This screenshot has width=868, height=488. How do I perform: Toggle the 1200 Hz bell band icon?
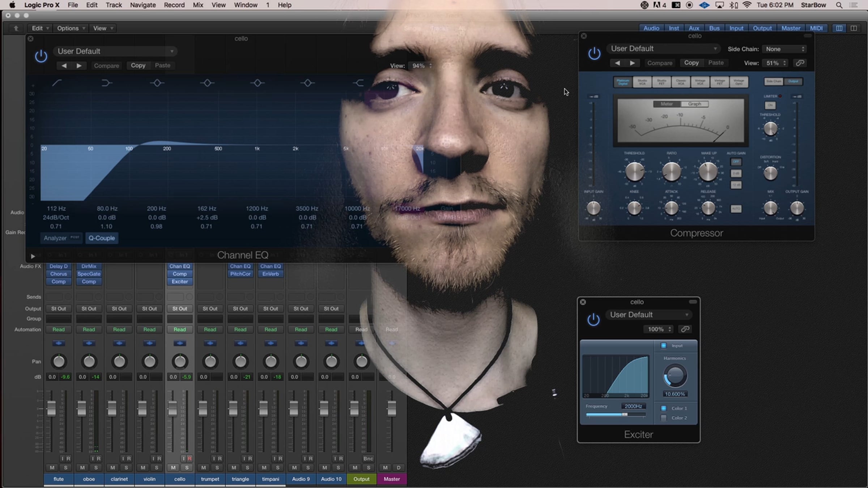[257, 83]
